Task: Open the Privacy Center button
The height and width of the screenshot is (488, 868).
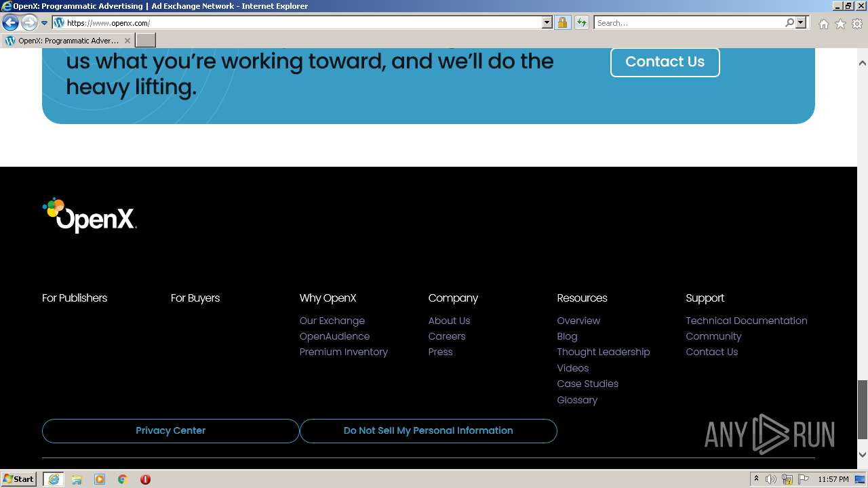Action: 171,431
